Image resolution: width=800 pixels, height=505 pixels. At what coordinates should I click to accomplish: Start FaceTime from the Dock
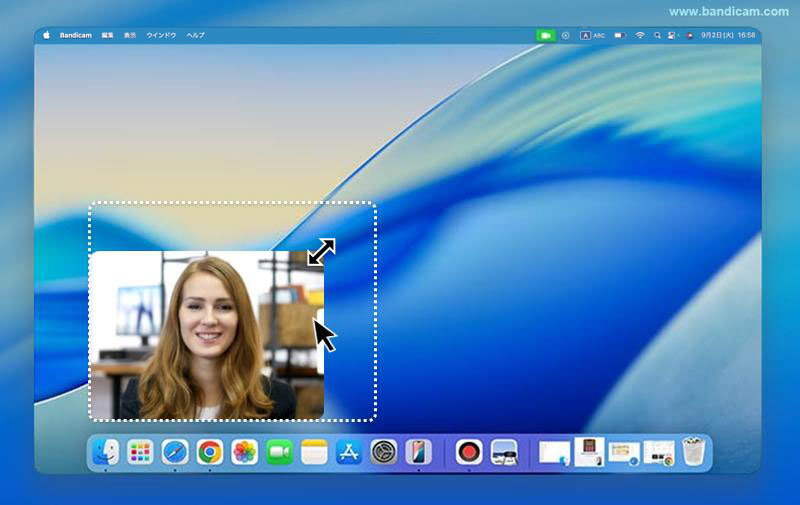tap(279, 452)
